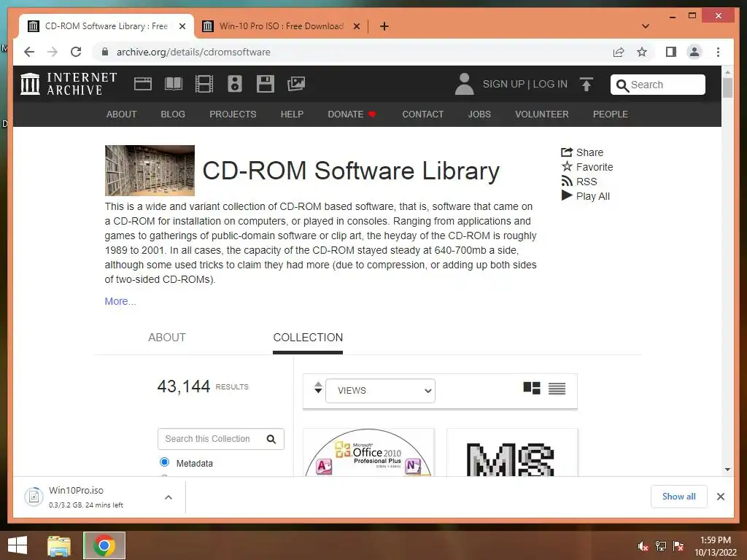Open the tab search chevron
The height and width of the screenshot is (560, 747).
pyautogui.click(x=646, y=26)
